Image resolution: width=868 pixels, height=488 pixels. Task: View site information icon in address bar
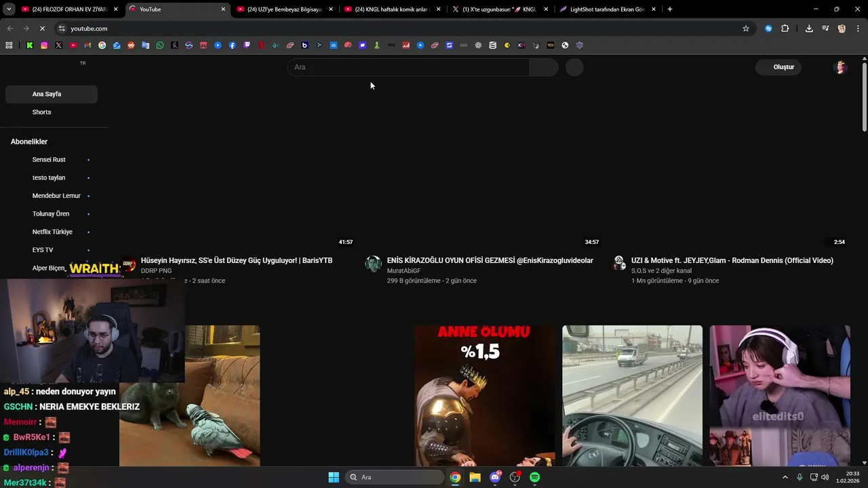62,28
